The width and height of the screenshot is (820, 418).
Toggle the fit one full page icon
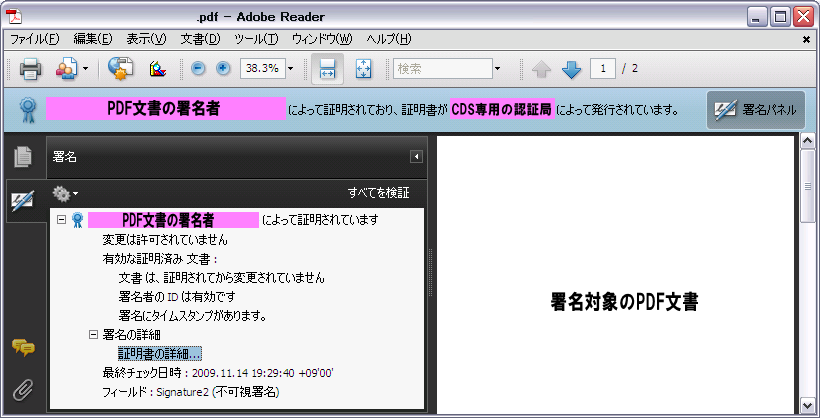[x=363, y=69]
